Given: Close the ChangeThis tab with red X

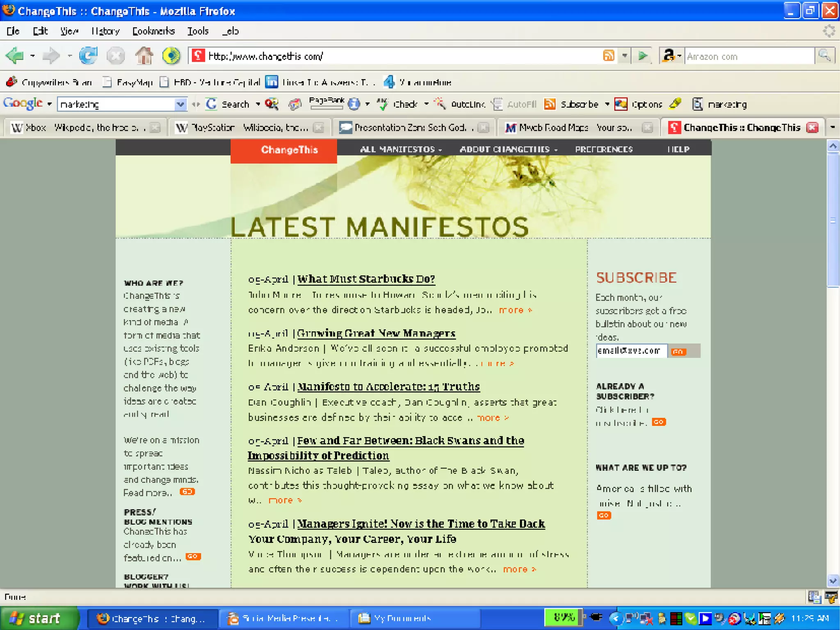Looking at the screenshot, I should (812, 128).
